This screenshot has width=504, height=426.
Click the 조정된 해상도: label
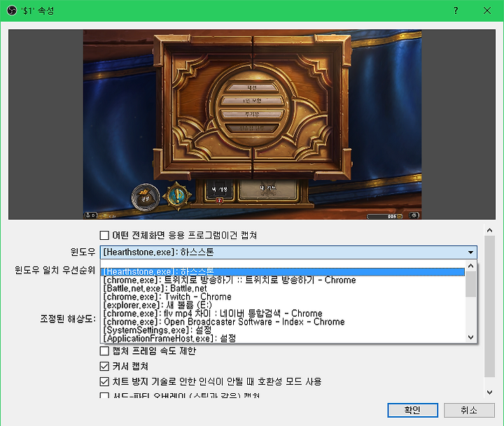click(68, 319)
